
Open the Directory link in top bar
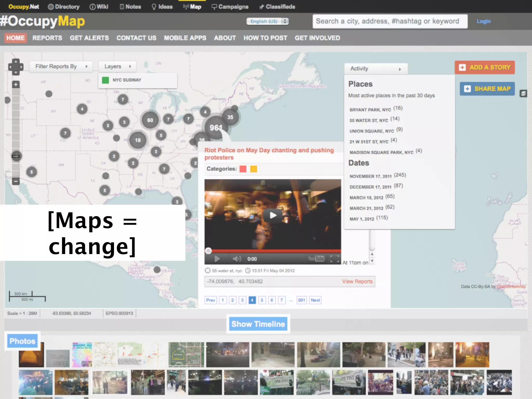[64, 7]
